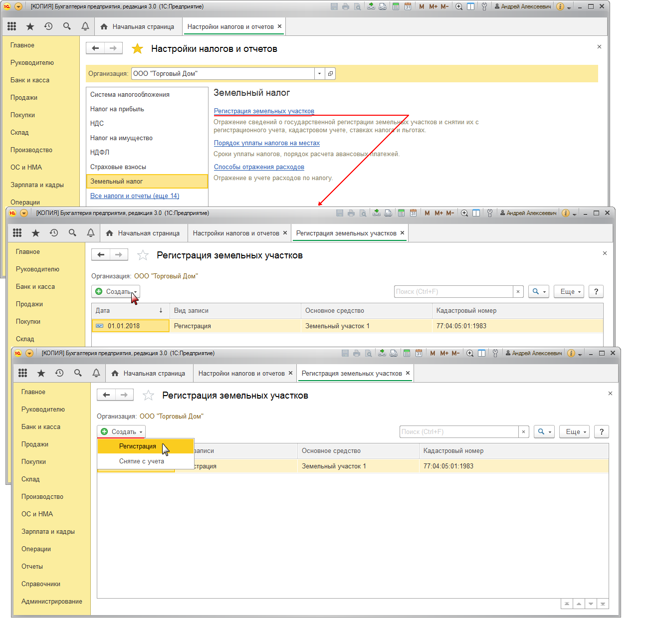Select Земельный участок 1 cell in bottom window
This screenshot has width=652, height=644.
pyautogui.click(x=358, y=466)
